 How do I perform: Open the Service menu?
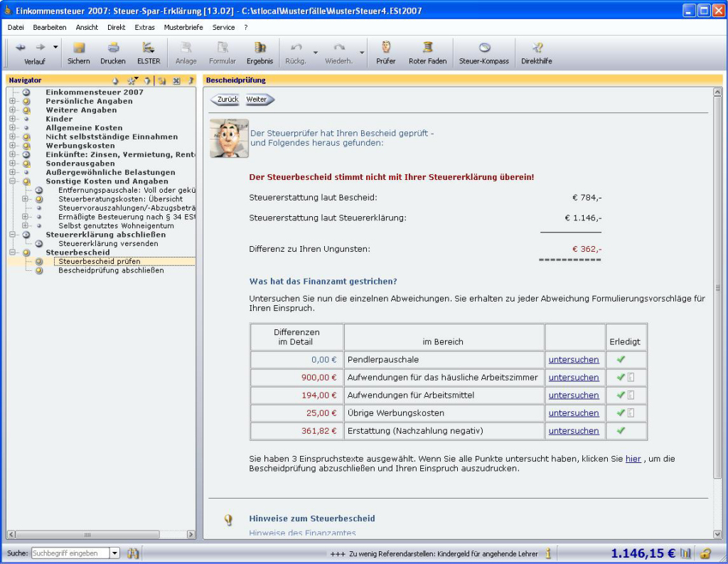pos(223,28)
